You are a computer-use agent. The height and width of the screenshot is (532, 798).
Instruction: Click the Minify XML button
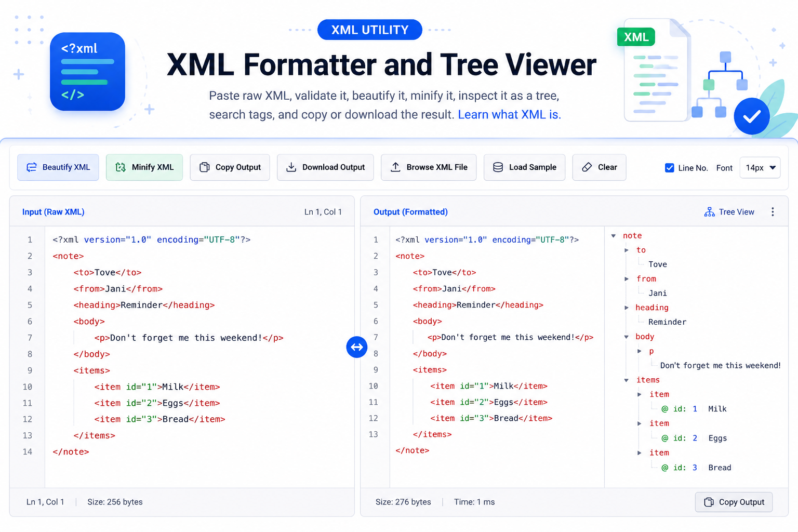[144, 167]
